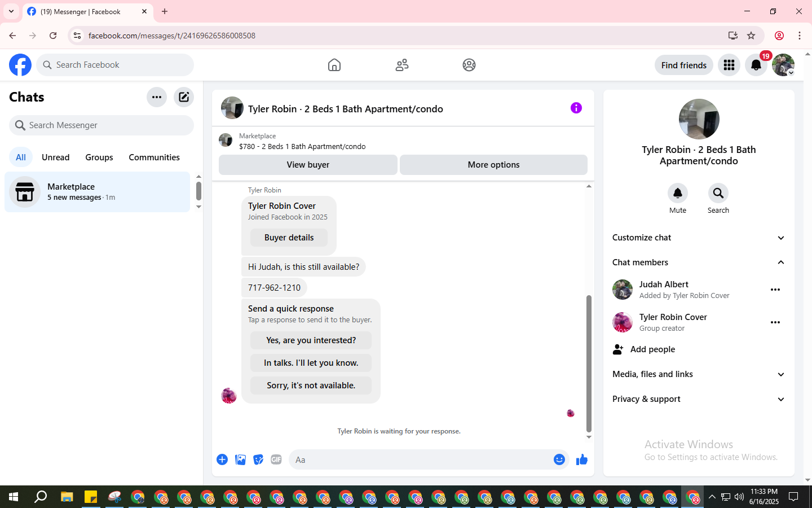
Task: Mute this conversation with bell icon
Action: point(678,193)
